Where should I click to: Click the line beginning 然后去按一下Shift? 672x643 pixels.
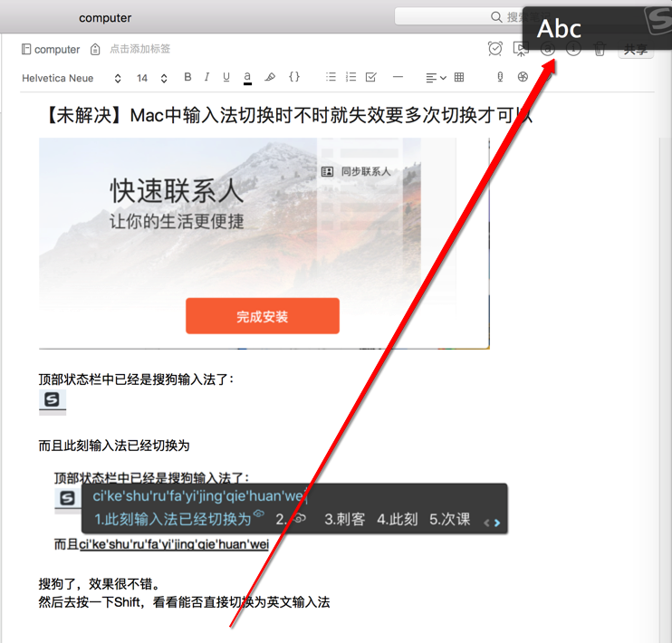[x=184, y=602]
